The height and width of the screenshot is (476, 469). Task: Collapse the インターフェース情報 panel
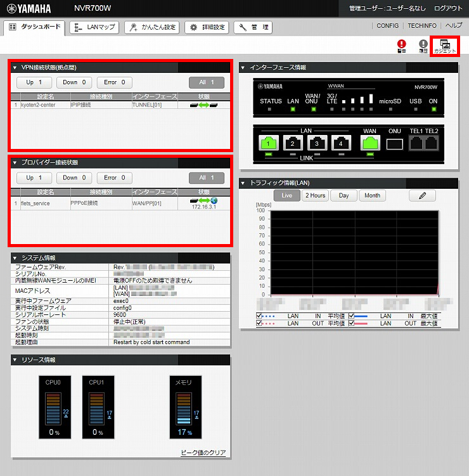tap(243, 68)
